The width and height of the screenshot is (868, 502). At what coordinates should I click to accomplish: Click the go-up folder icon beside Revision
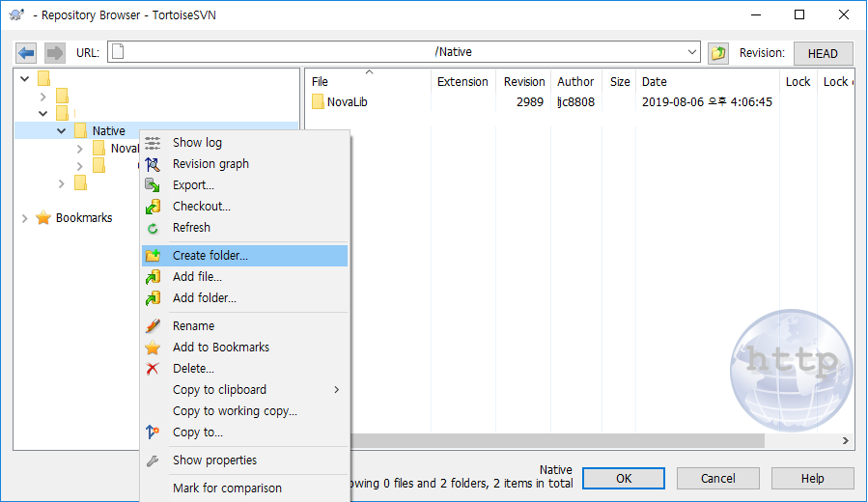pos(718,53)
